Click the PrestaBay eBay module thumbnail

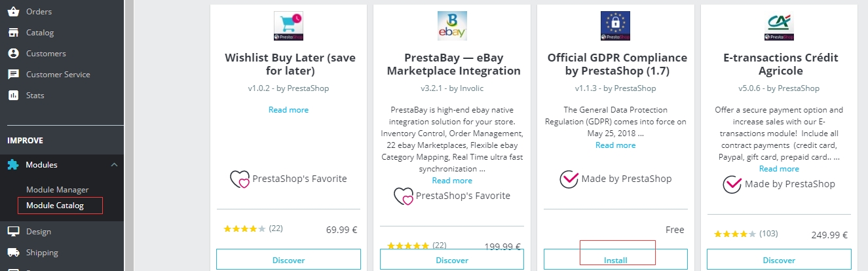click(452, 26)
